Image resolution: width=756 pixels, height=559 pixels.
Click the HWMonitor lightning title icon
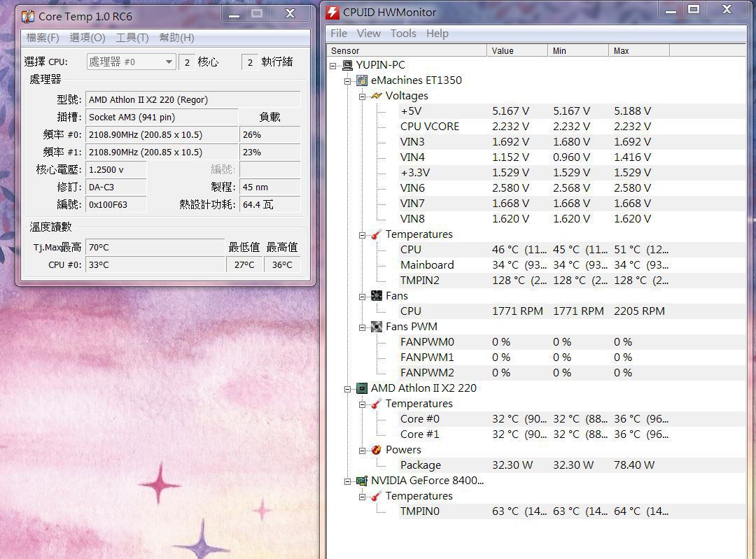coord(332,12)
